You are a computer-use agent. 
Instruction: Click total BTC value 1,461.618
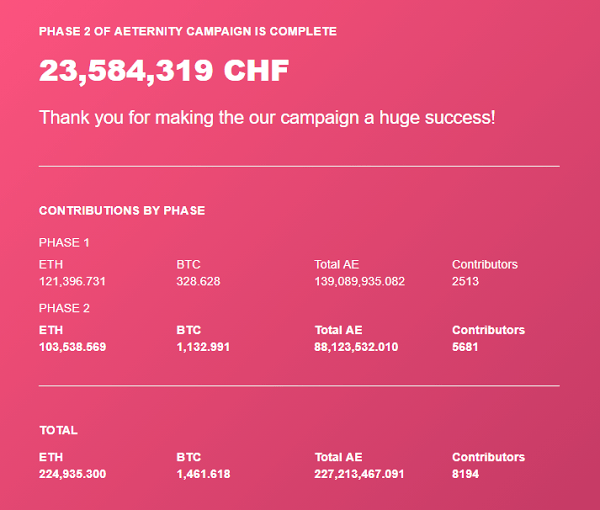[x=204, y=474]
